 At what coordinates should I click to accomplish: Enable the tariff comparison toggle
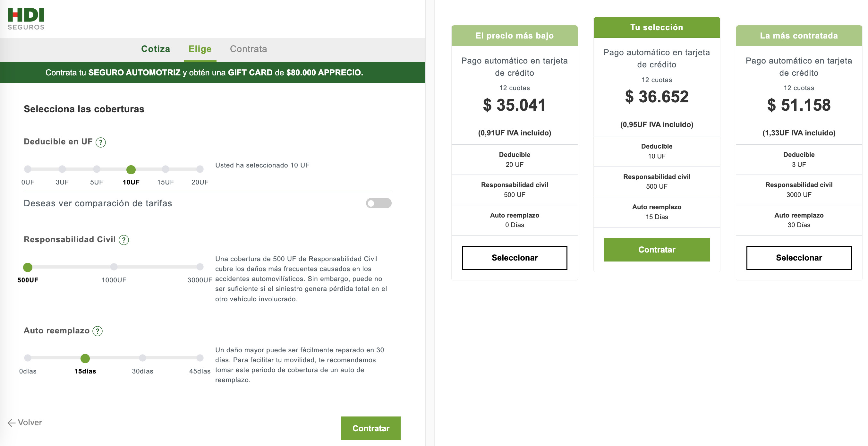[379, 203]
